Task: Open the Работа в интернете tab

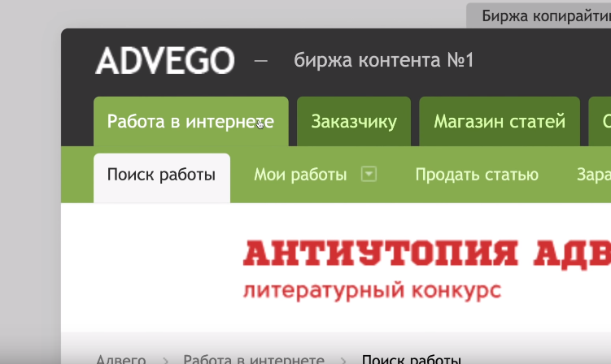Action: 191,121
